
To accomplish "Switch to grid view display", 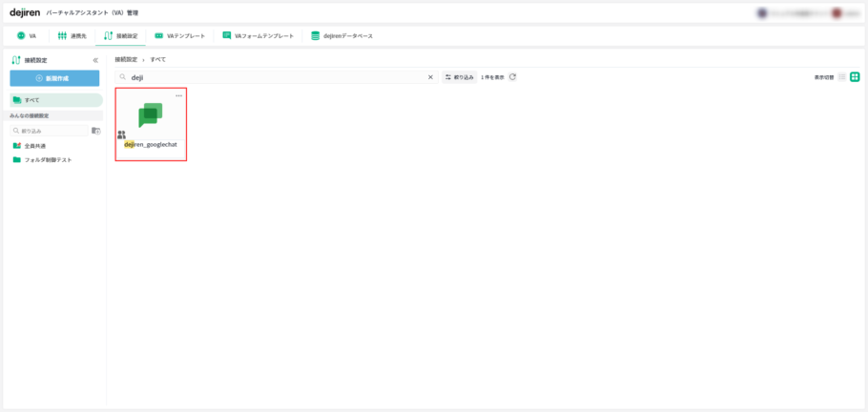I will [855, 77].
